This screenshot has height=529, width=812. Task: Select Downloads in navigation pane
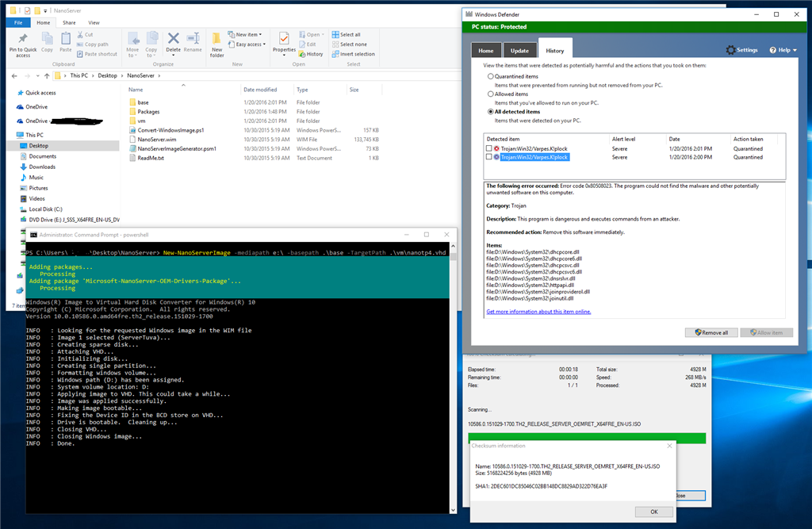[42, 167]
